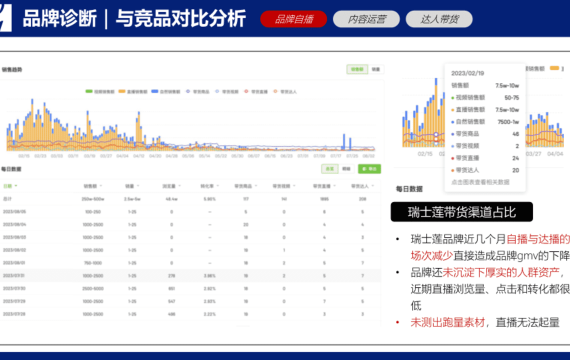
Task: Toggle the 带货商品 legend line series
Action: point(198,92)
